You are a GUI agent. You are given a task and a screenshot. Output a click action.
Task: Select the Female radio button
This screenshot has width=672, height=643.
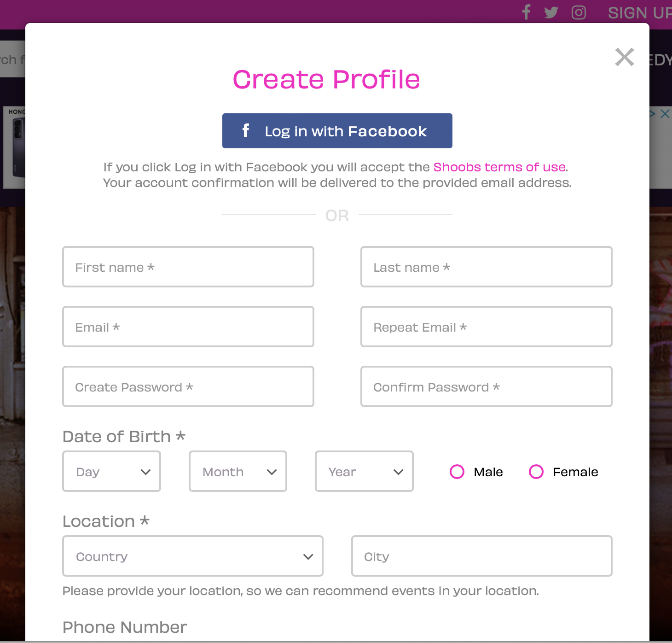tap(536, 472)
